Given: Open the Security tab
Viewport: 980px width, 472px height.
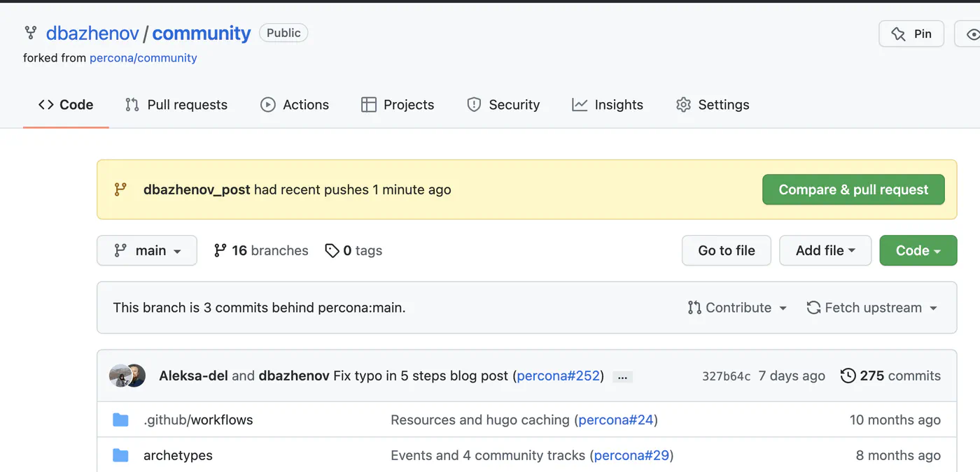Looking at the screenshot, I should (x=503, y=105).
